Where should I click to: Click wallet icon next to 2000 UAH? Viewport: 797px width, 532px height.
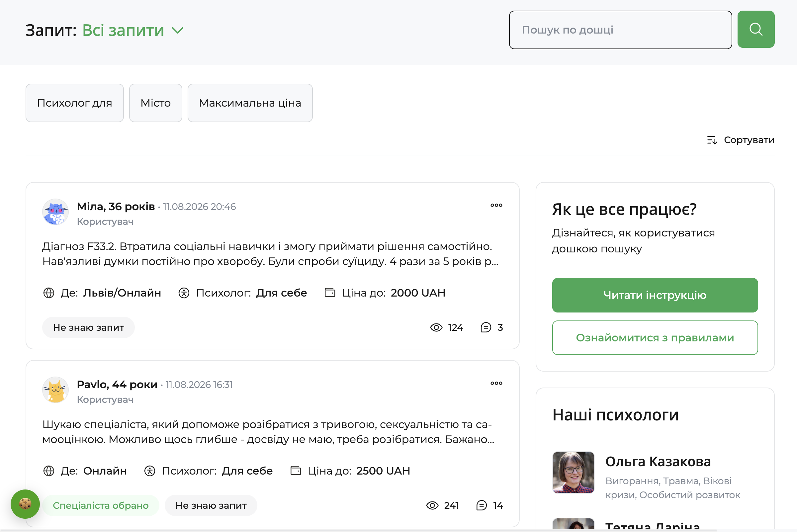[x=330, y=293]
